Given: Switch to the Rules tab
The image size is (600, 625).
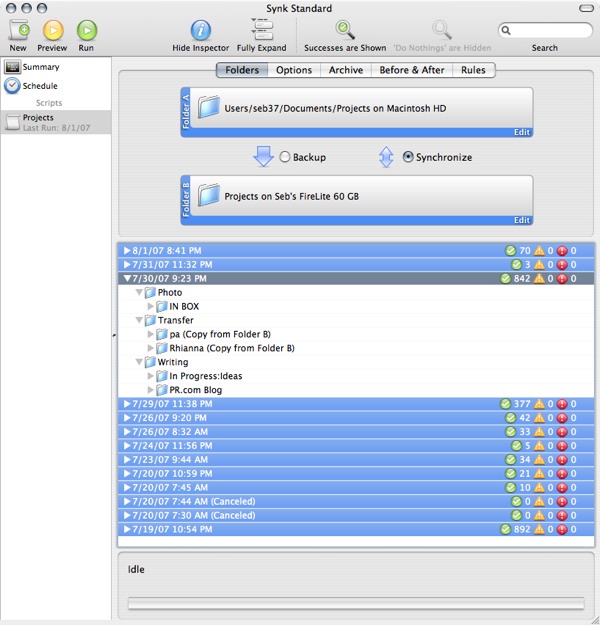Looking at the screenshot, I should click(x=473, y=70).
